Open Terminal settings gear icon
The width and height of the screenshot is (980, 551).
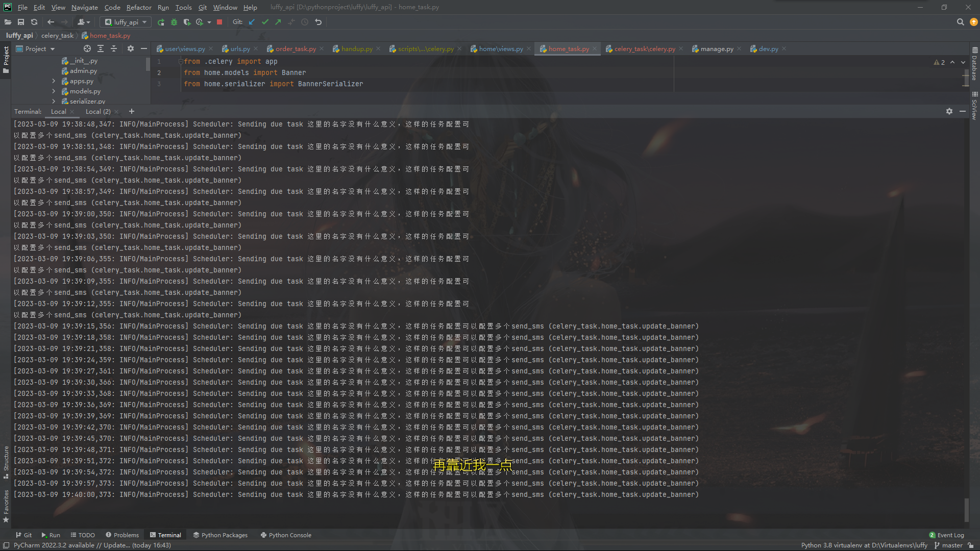tap(949, 111)
